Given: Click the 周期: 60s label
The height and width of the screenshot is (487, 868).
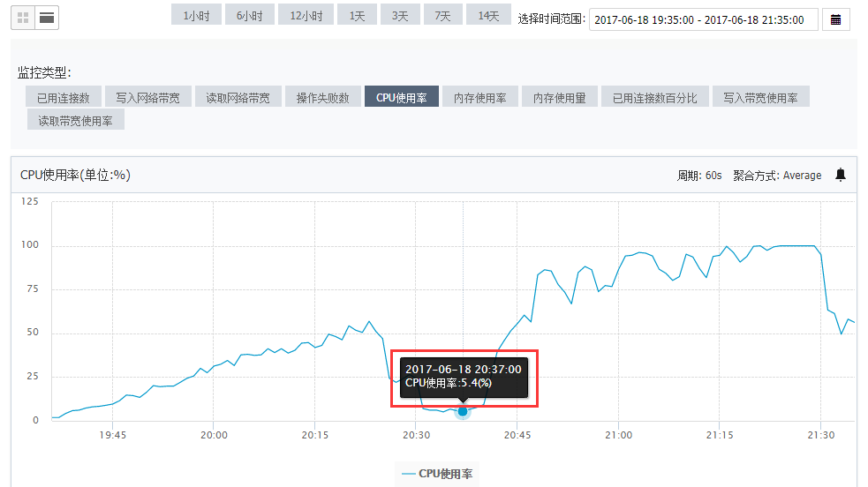Looking at the screenshot, I should [x=699, y=176].
